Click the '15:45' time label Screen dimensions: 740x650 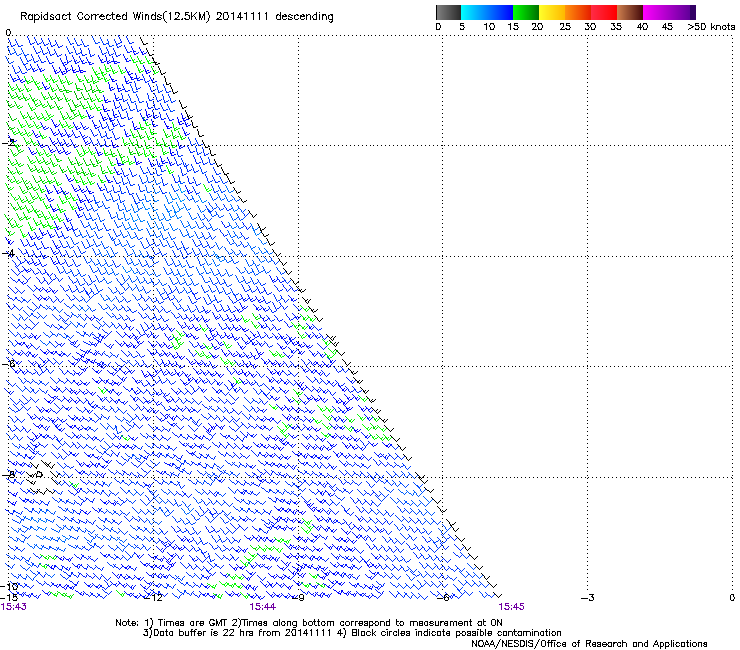coord(511,607)
